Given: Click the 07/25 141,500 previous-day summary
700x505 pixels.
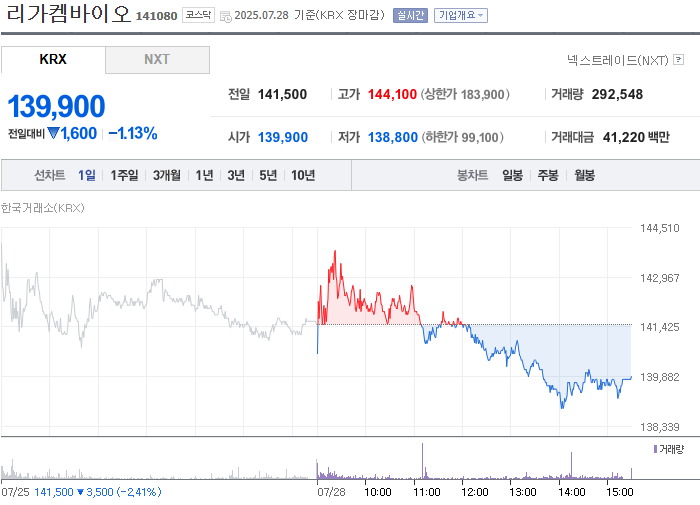Looking at the screenshot, I should point(81,492).
